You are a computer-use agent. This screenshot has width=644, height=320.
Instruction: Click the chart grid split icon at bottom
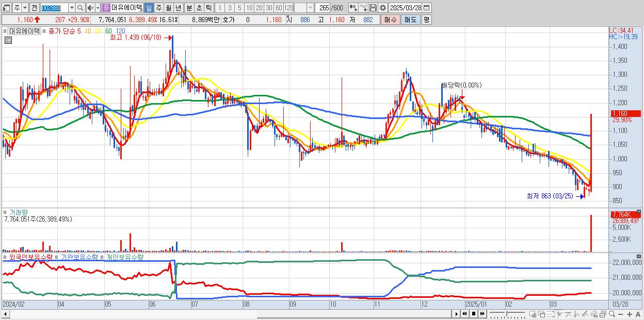[x=533, y=314]
